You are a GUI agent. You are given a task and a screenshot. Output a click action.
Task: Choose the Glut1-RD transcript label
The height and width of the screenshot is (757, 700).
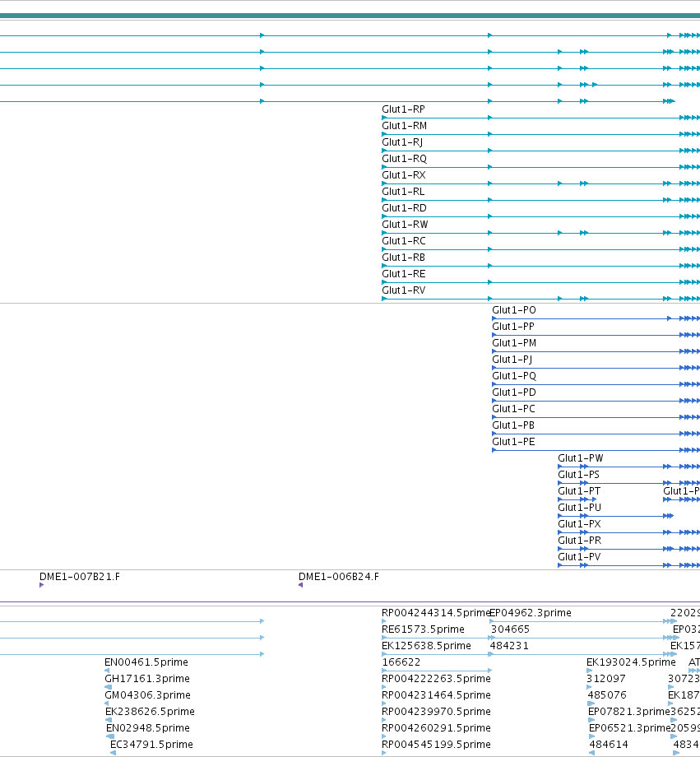[x=404, y=208]
